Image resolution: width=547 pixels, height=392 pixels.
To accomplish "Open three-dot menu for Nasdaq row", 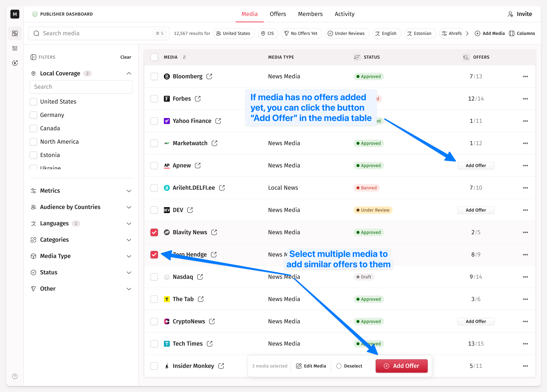I will coord(525,277).
